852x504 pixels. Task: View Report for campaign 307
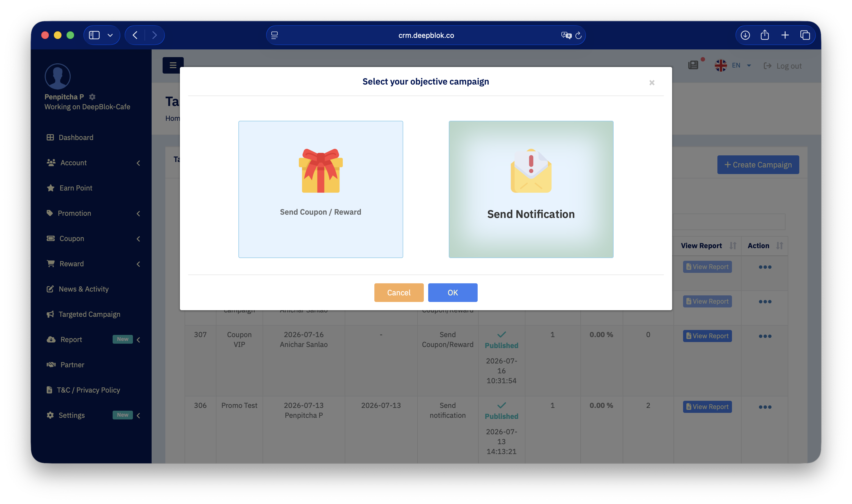(x=707, y=336)
